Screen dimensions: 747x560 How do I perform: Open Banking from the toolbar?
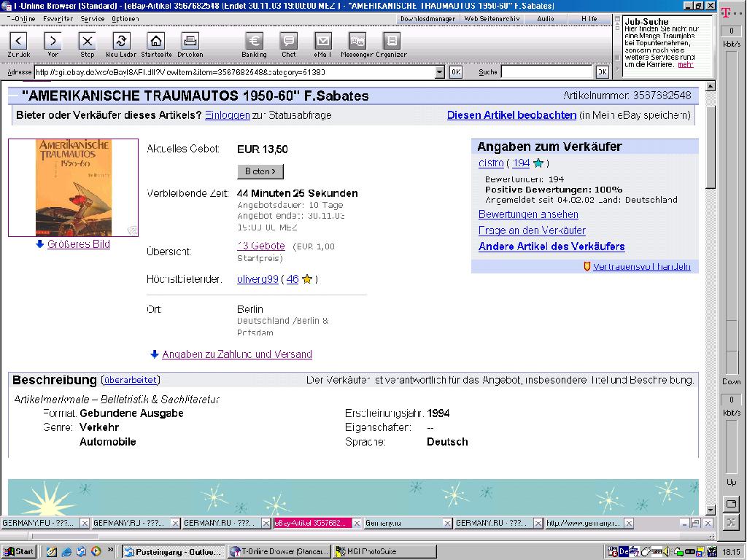tap(254, 41)
